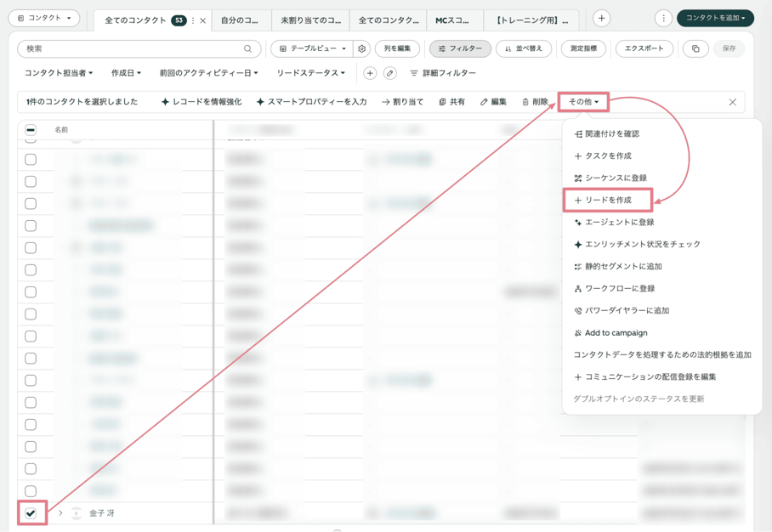Click 共有 in the action bar
772x532 pixels.
click(452, 102)
